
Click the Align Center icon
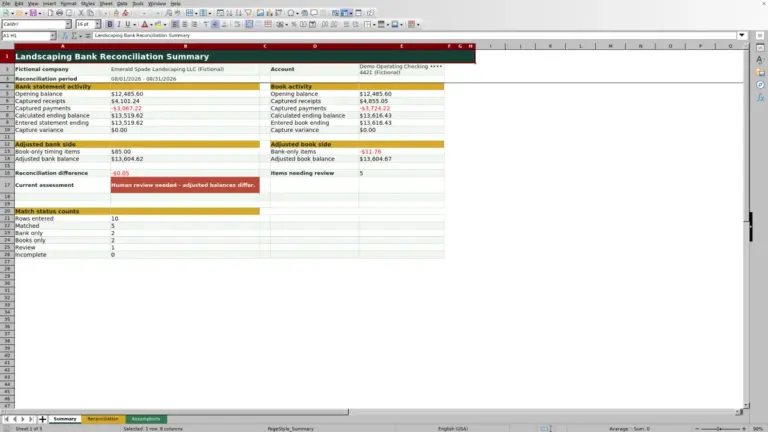(x=185, y=24)
